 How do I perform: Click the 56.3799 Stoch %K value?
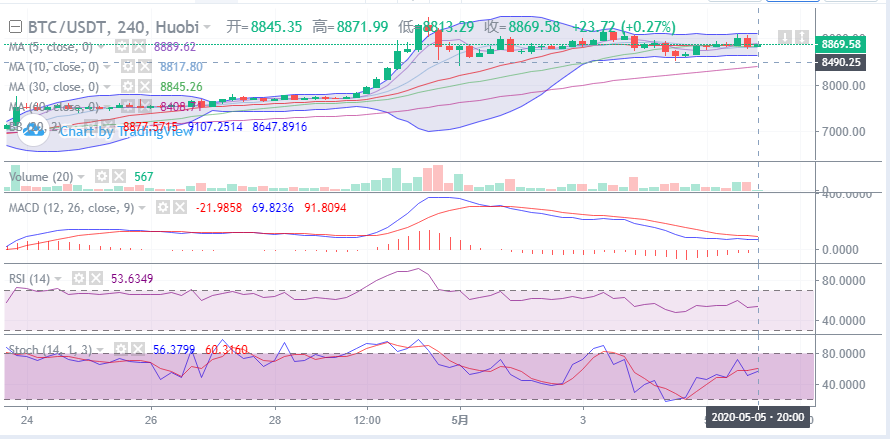click(175, 349)
